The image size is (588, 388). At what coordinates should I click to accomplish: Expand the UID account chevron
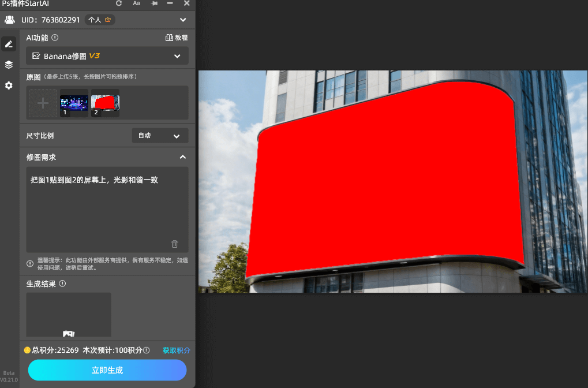[x=183, y=20]
